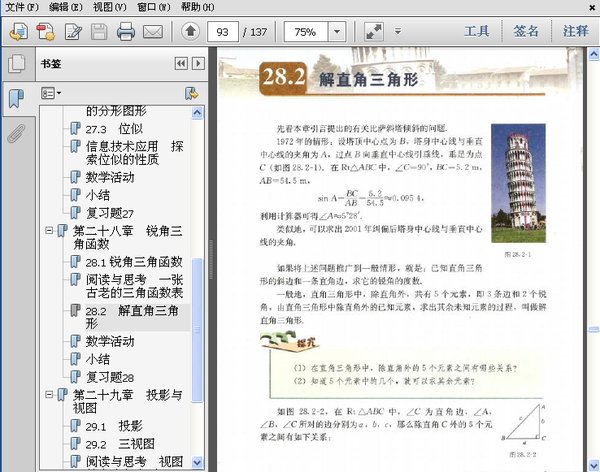Open bookmark 29.2 三视图
Viewport: 600px width, 472px height.
click(x=120, y=444)
